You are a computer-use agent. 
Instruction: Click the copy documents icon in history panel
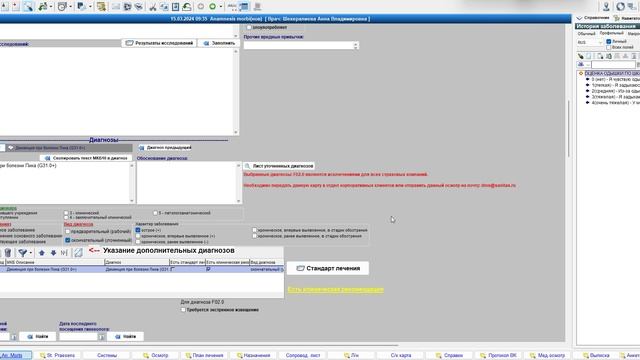coord(600,56)
